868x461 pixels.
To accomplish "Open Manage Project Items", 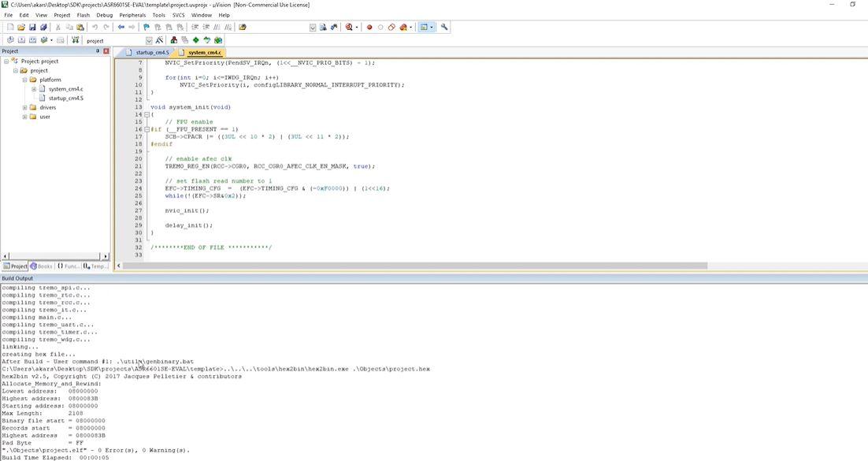I will [x=174, y=40].
